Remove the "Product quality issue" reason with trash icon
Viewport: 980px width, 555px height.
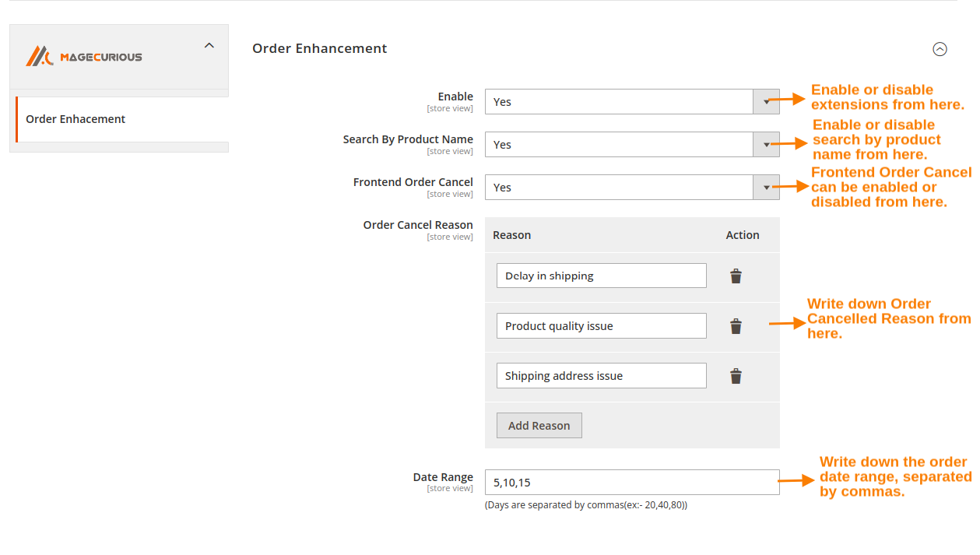click(x=736, y=325)
